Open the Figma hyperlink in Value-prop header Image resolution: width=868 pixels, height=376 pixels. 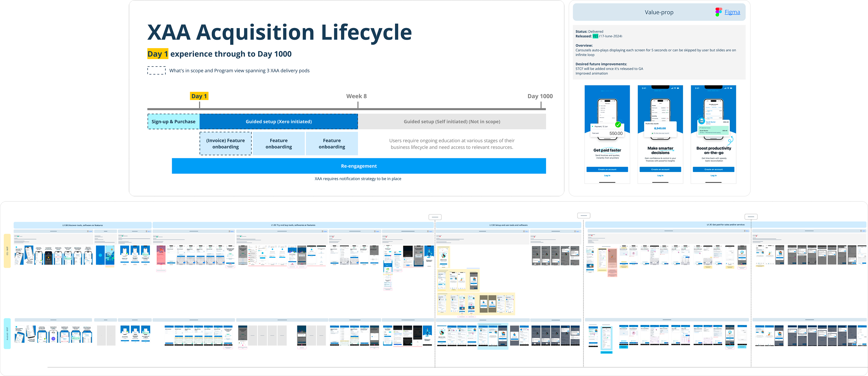732,12
